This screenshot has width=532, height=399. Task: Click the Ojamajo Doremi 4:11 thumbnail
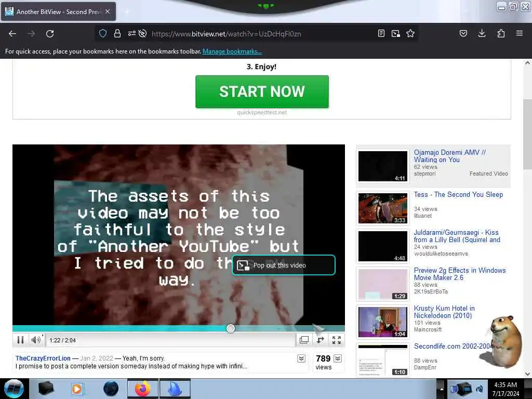(x=383, y=166)
